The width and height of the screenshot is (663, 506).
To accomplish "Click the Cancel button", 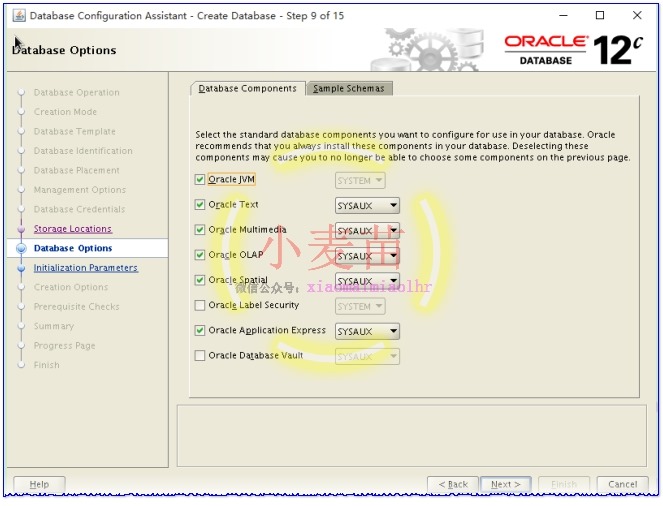I will (x=622, y=484).
